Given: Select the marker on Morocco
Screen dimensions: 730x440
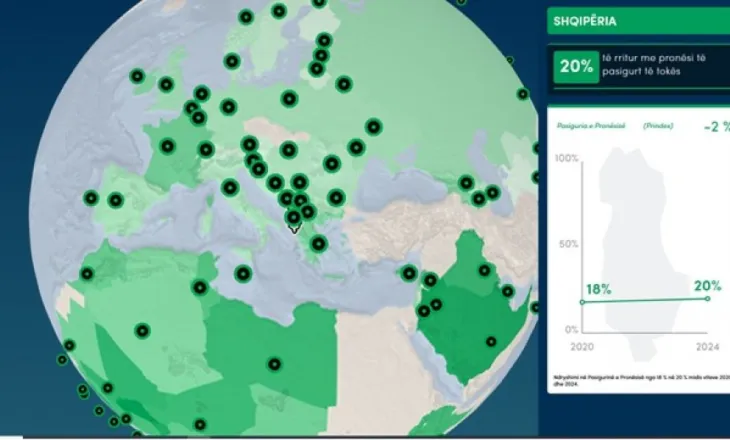Looking at the screenshot, I should click(87, 273).
